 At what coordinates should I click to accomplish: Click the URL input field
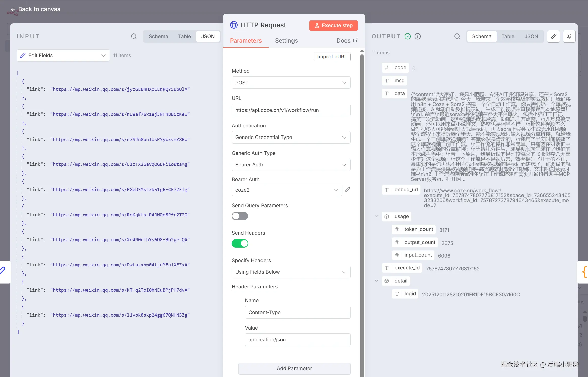(291, 110)
